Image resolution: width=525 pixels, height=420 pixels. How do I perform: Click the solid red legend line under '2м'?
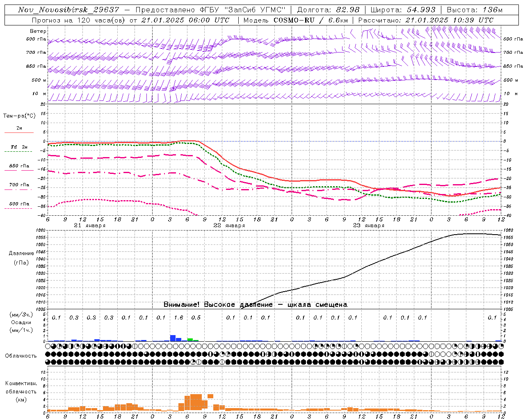[x=19, y=133]
